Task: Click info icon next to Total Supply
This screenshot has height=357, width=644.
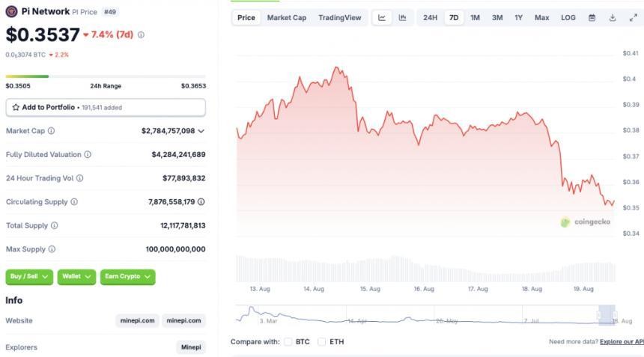Action: click(x=54, y=225)
